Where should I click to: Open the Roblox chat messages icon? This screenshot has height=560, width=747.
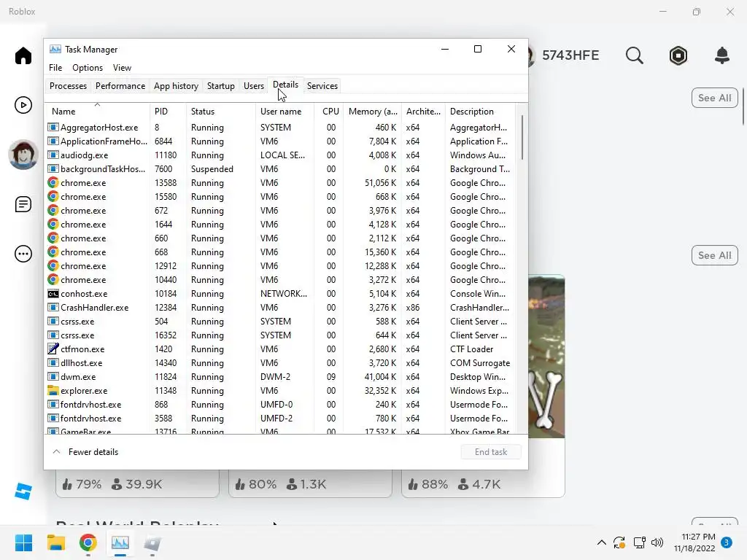pos(23,204)
